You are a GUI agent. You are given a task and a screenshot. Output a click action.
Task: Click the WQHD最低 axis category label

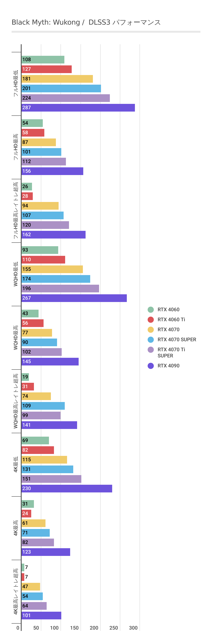pos(16,274)
